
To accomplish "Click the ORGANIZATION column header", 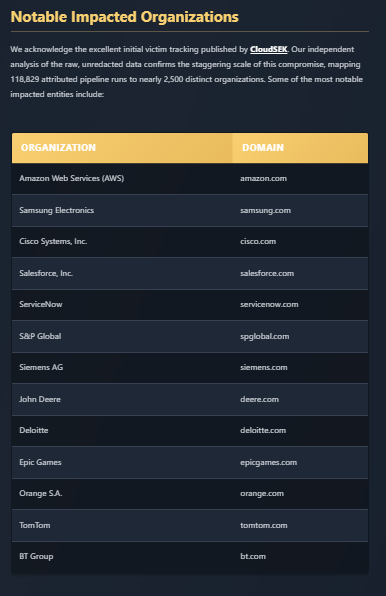I will click(x=122, y=148).
